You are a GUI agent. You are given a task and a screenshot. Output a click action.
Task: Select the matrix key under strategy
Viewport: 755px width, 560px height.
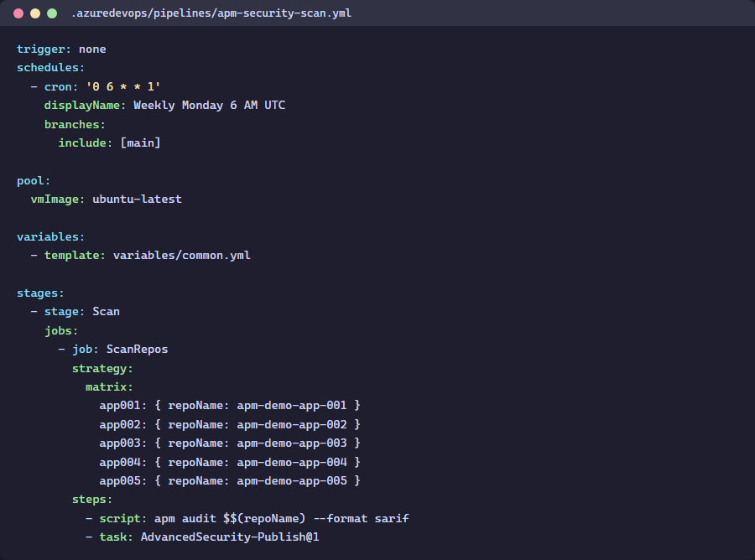click(107, 386)
